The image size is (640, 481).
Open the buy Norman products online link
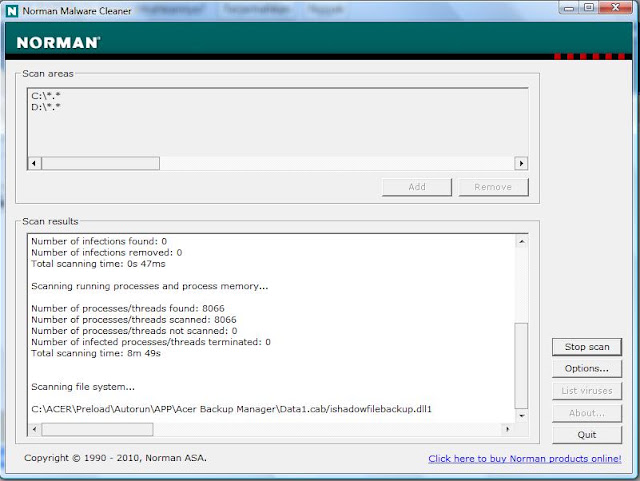(524, 459)
